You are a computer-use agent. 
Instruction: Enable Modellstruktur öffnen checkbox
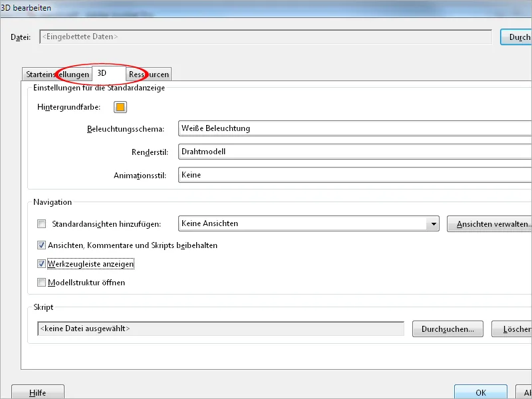(41, 283)
